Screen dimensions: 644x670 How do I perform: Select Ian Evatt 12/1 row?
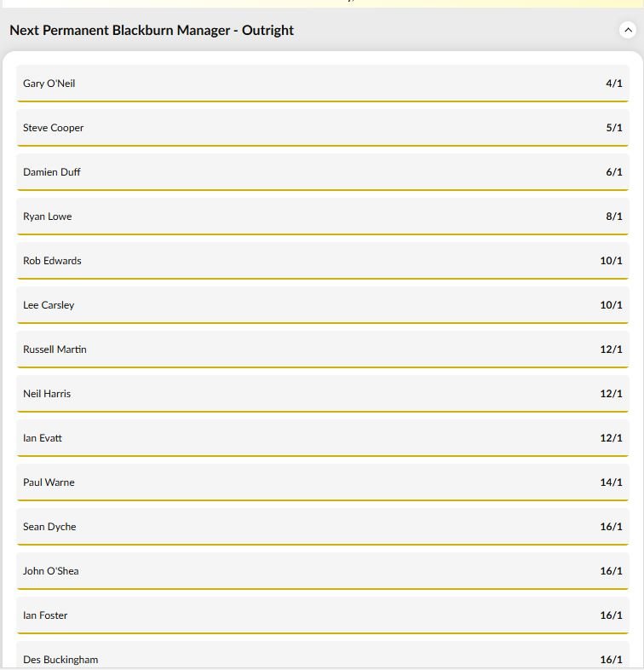pos(323,438)
